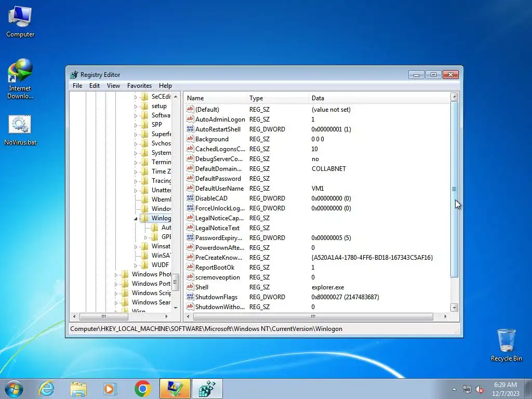Click the values pane horizontal scrollbar thumb

(313, 316)
